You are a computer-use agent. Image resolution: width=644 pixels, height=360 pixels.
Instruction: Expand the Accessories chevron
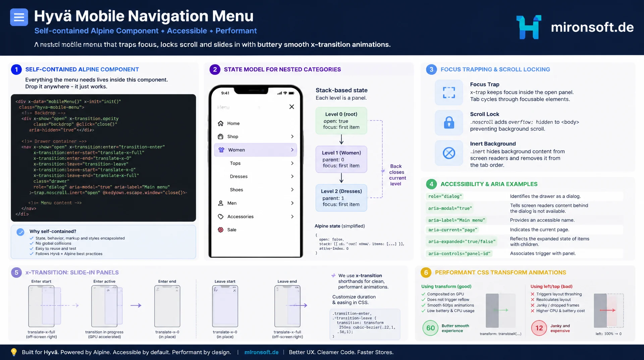point(292,217)
